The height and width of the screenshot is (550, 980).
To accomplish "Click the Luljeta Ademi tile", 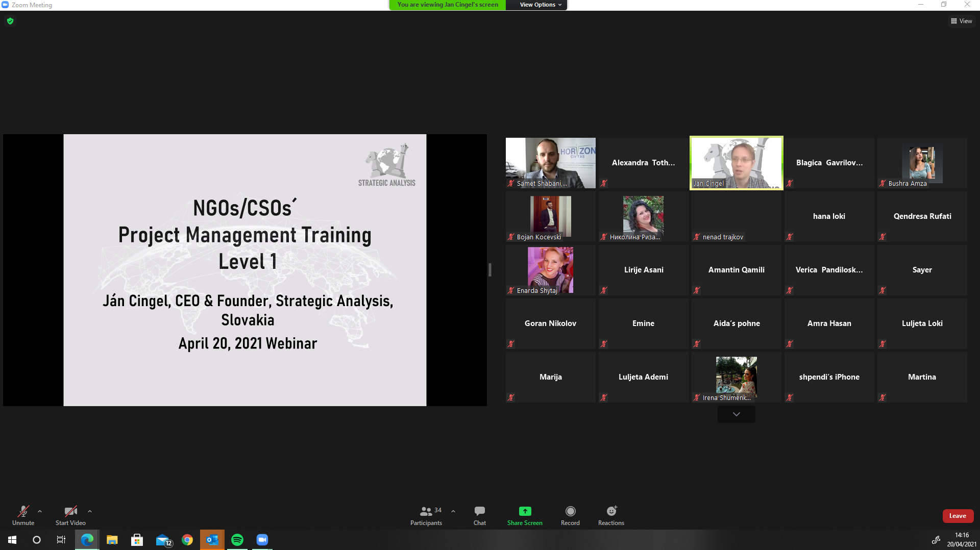I will point(643,377).
